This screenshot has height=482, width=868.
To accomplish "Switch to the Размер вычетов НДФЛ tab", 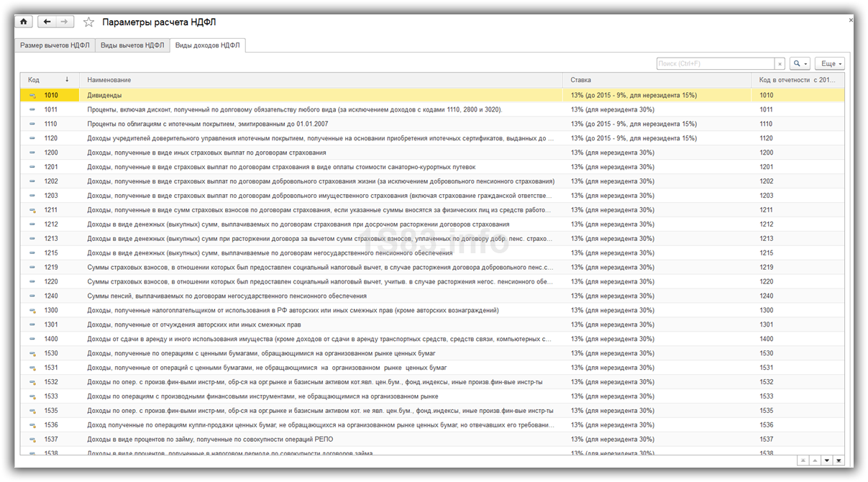I will (55, 45).
